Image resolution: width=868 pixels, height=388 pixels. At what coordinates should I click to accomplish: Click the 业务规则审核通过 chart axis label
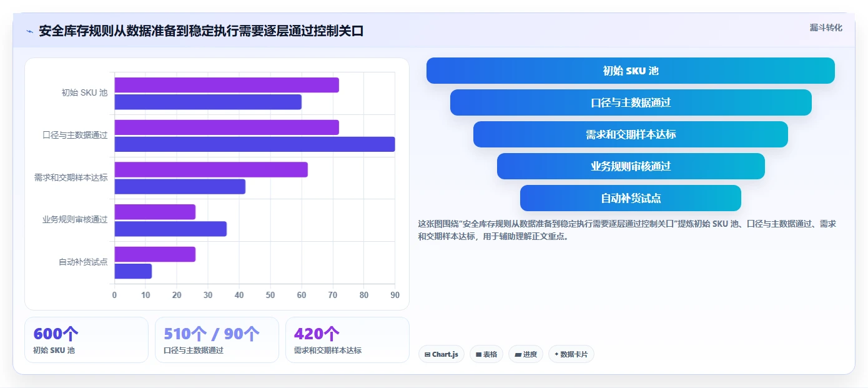75,219
